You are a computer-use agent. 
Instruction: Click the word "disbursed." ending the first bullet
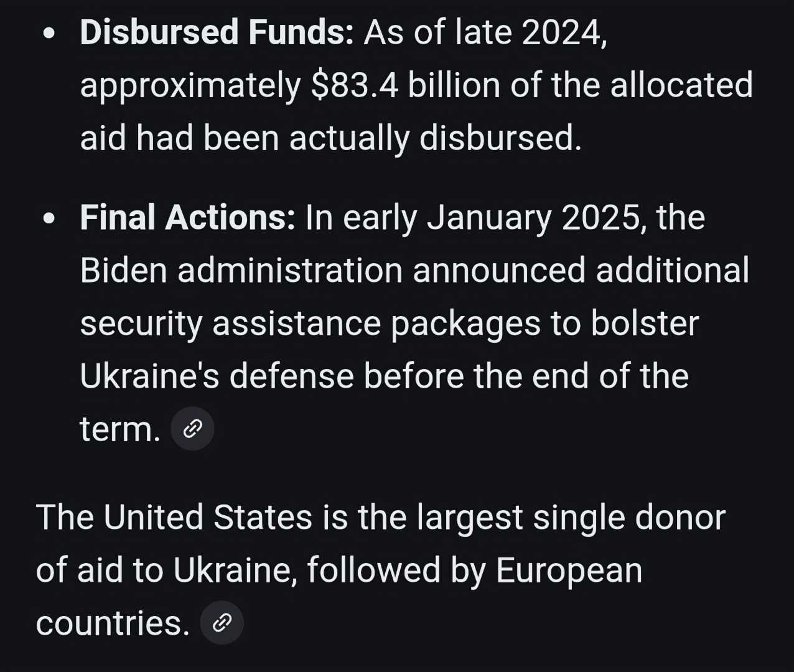pyautogui.click(x=500, y=138)
